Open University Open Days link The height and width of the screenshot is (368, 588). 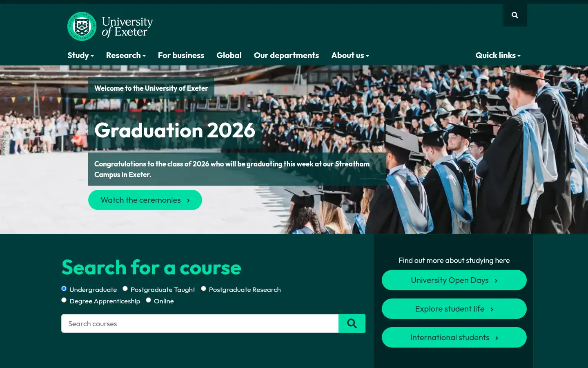pyautogui.click(x=454, y=280)
